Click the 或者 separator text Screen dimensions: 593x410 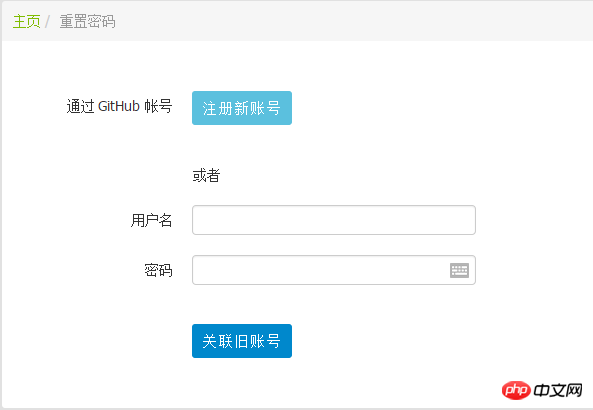tap(206, 175)
